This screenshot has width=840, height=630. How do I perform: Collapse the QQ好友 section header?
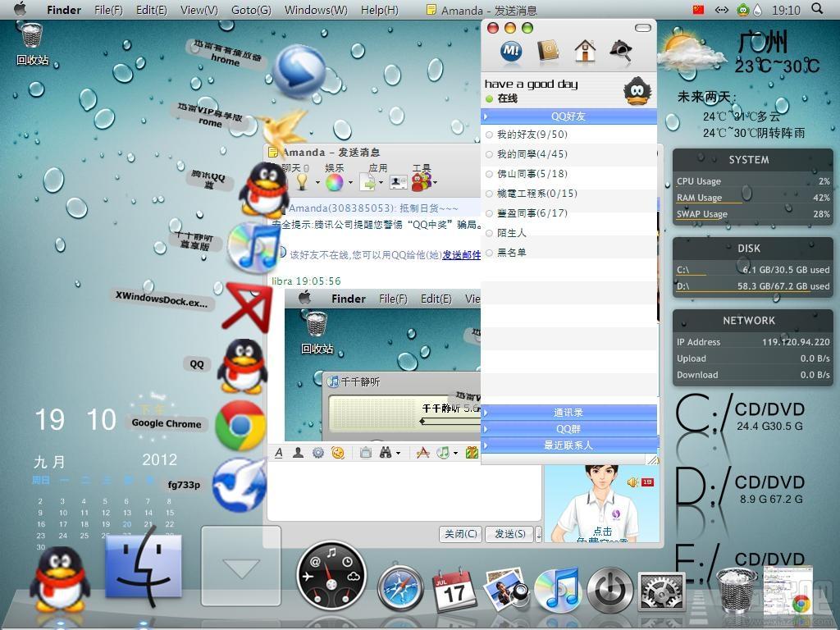569,116
